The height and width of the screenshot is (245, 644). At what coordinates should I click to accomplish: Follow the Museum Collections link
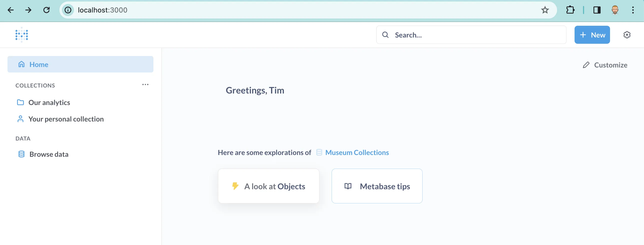click(357, 152)
